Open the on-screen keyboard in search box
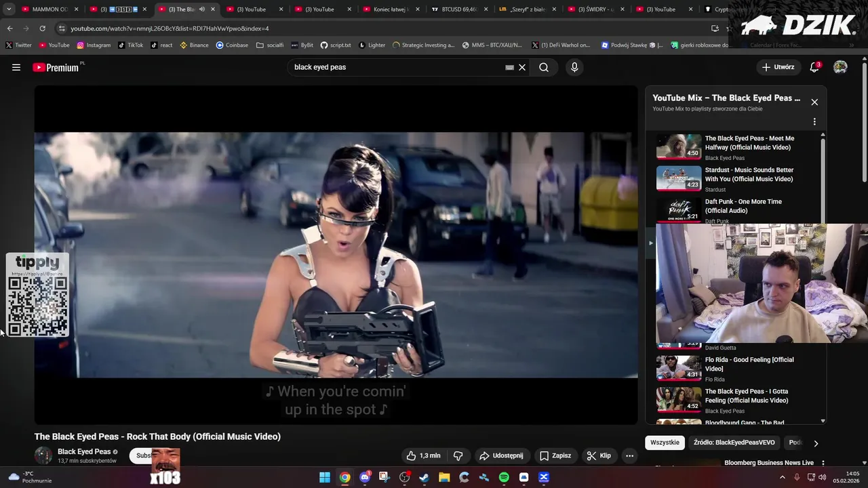This screenshot has height=488, width=868. tap(509, 67)
